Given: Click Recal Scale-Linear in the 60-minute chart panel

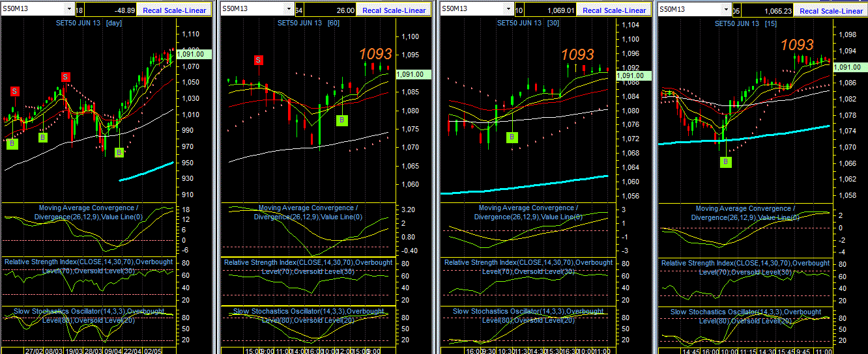Looking at the screenshot, I should (x=394, y=10).
